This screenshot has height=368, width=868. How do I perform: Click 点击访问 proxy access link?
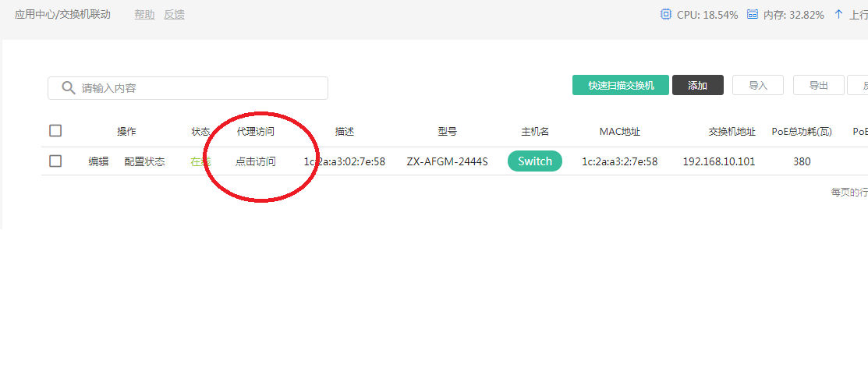point(256,161)
